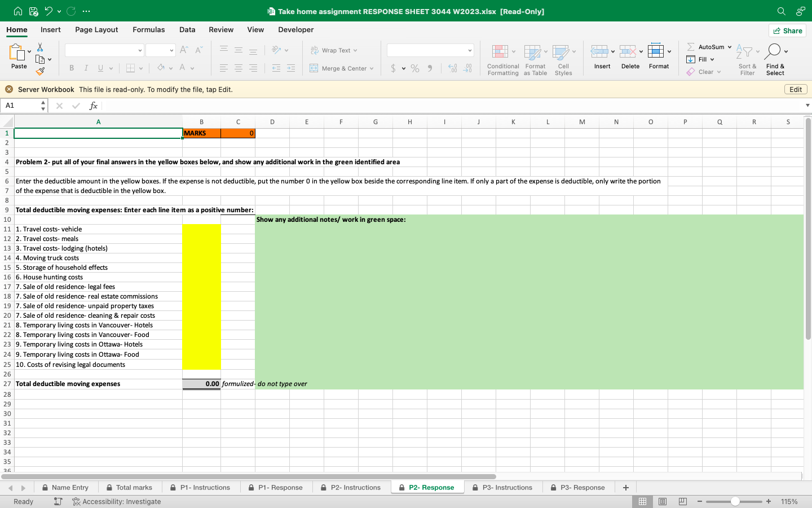Click the Edit button to modify workbook
812x508 pixels.
point(795,89)
